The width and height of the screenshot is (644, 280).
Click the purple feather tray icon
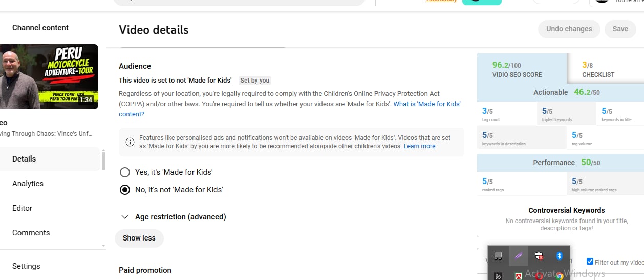[519, 256]
